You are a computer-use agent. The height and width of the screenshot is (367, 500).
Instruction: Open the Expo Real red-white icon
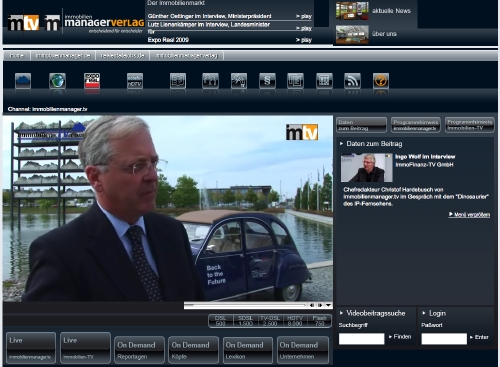click(x=92, y=80)
